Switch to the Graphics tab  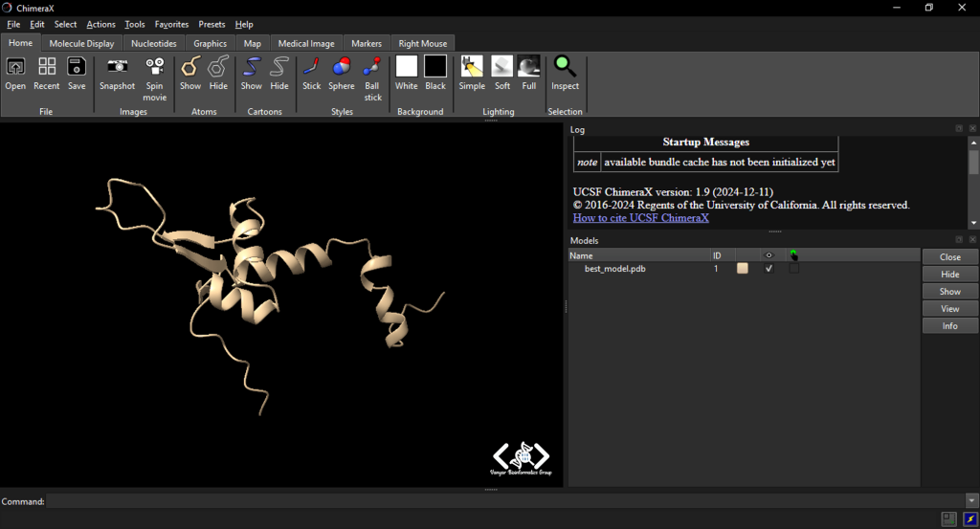click(210, 43)
